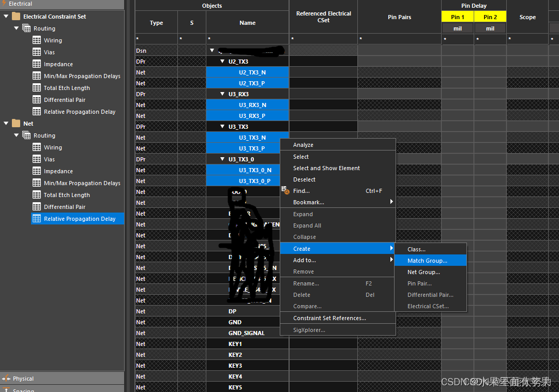Screen dimensions: 559x392
Task: Click Class option in Create submenu
Action: [x=416, y=249]
